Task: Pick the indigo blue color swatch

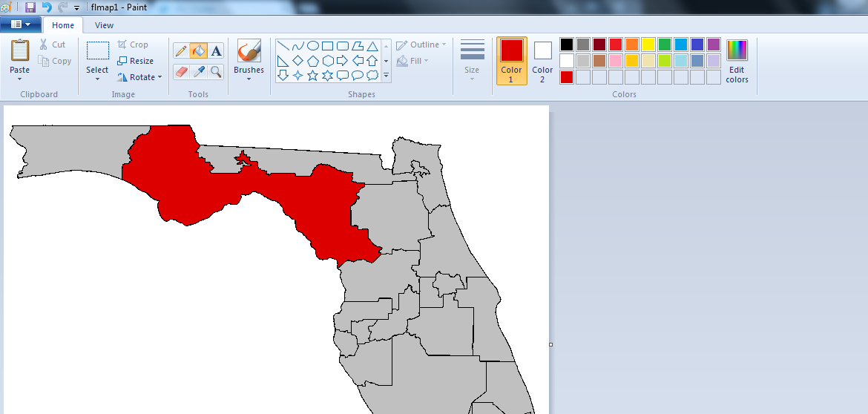Action: click(697, 45)
